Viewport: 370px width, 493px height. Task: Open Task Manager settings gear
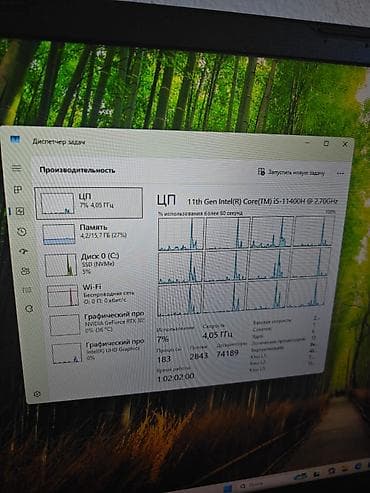pyautogui.click(x=37, y=394)
